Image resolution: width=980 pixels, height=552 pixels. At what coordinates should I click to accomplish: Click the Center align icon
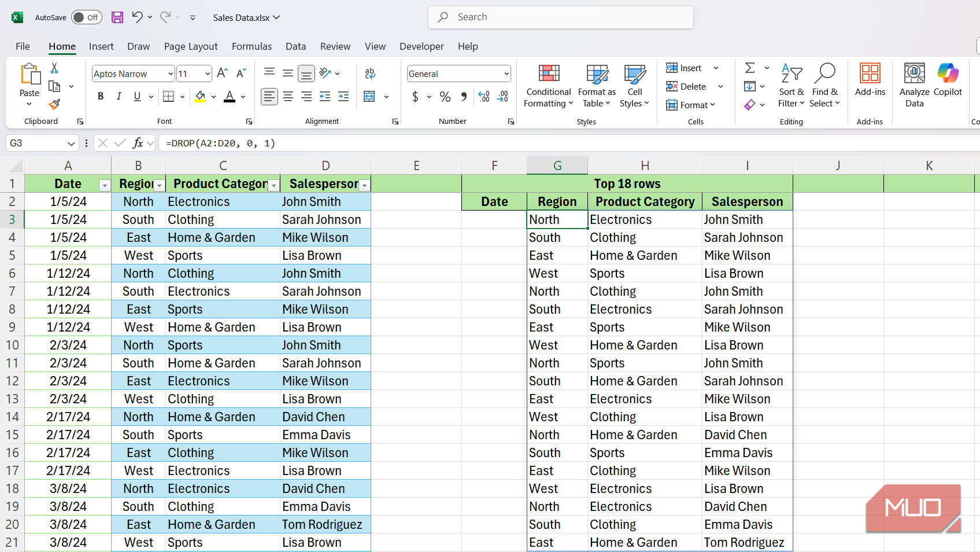pyautogui.click(x=288, y=97)
